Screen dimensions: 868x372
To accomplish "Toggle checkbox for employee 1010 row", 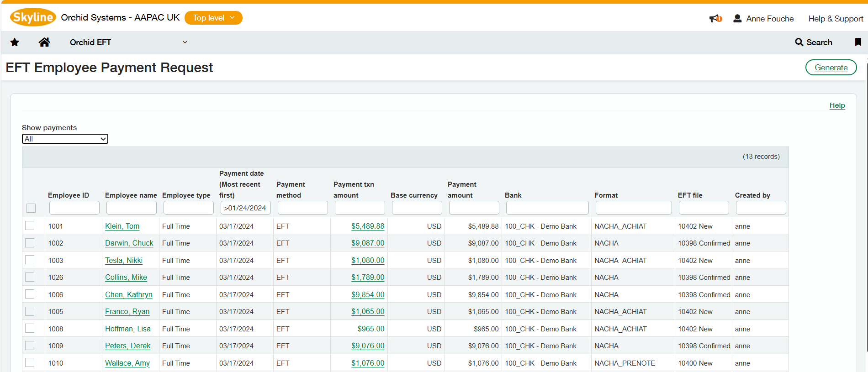I will click(30, 363).
